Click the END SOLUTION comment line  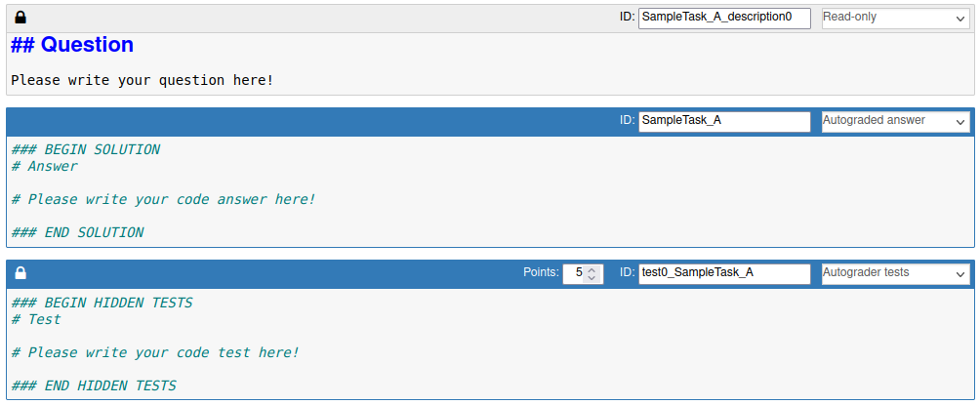[77, 232]
